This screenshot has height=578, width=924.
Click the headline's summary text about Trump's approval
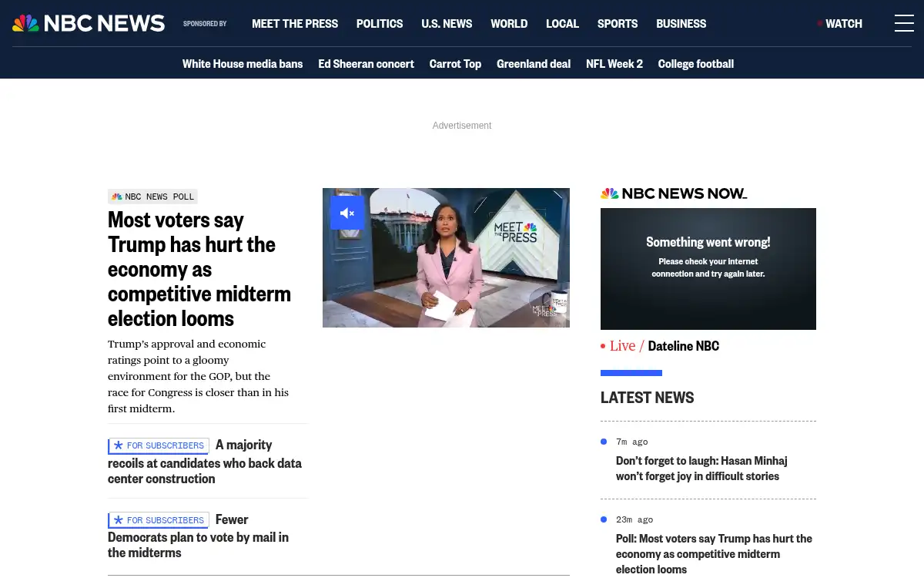[199, 376]
